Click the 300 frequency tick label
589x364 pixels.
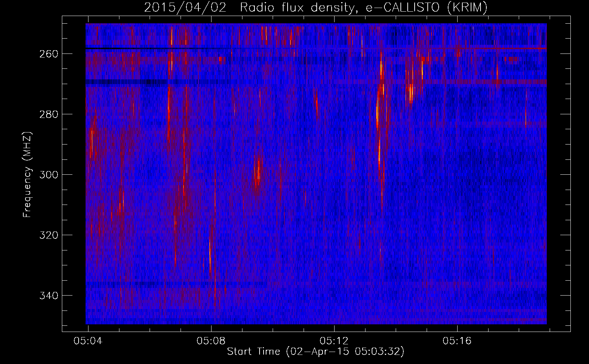[49, 175]
